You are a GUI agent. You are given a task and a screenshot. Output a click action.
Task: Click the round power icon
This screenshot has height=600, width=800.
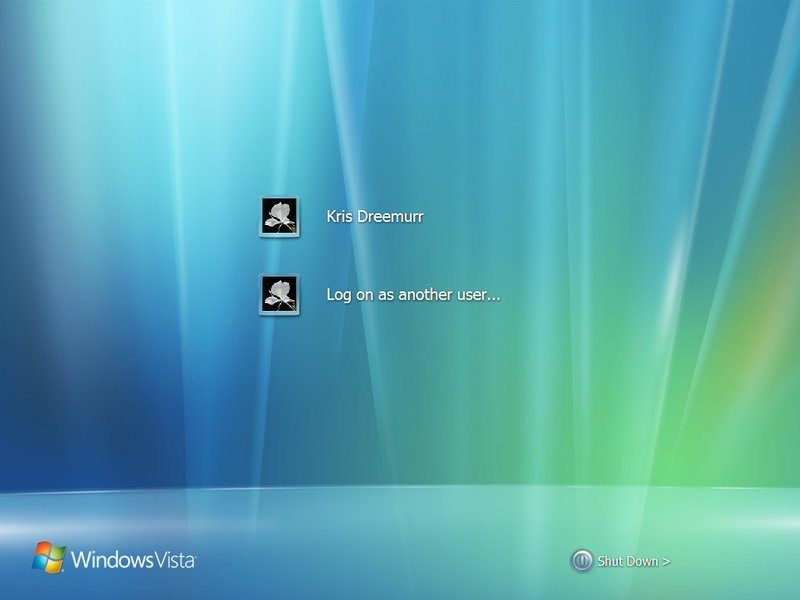tap(582, 561)
